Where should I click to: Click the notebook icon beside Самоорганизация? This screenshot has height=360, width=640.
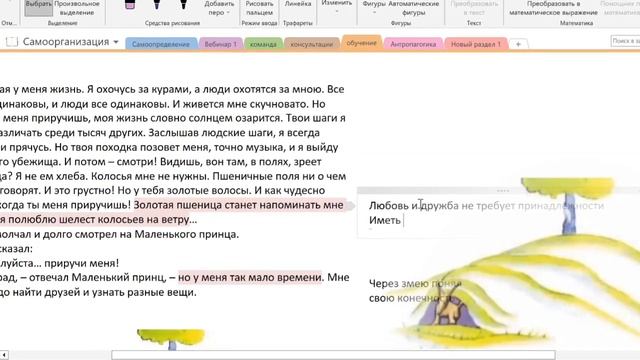12,41
